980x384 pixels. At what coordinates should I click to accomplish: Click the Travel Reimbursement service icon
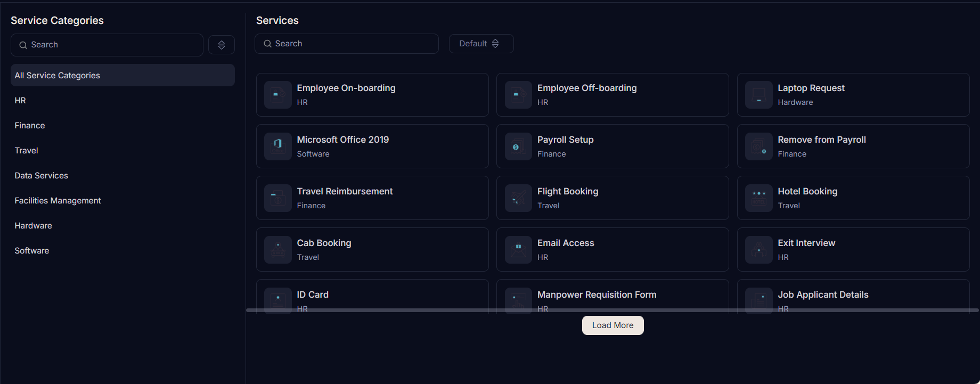click(x=278, y=198)
